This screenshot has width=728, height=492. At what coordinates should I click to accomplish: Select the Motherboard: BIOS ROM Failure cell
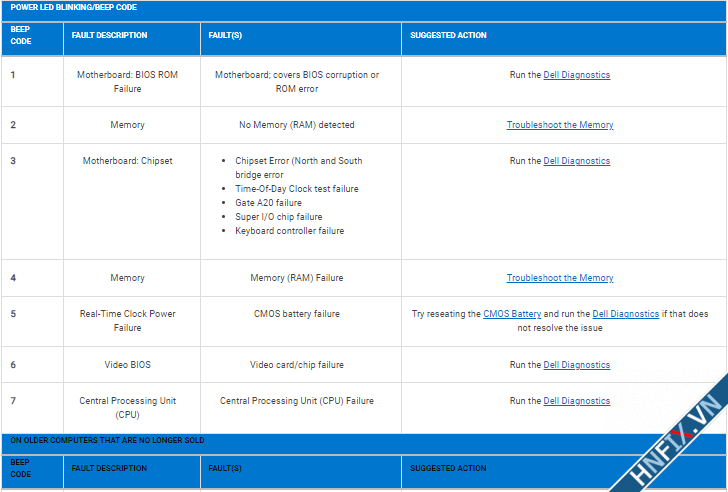click(x=127, y=82)
